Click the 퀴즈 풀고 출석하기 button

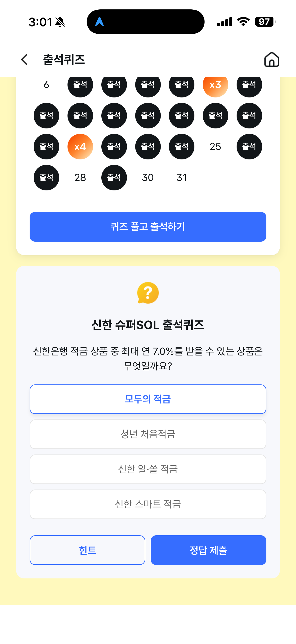click(x=148, y=227)
